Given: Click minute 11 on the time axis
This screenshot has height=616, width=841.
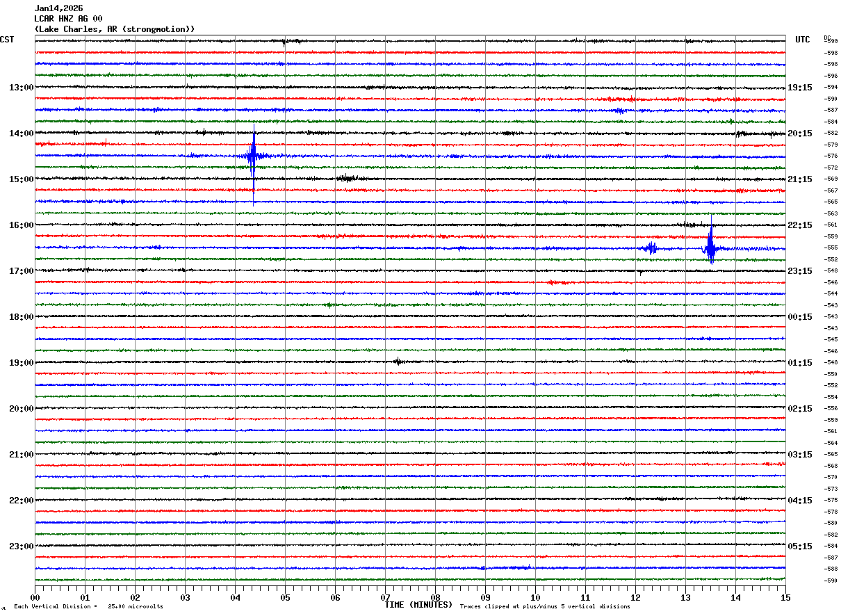Looking at the screenshot, I should (586, 597).
